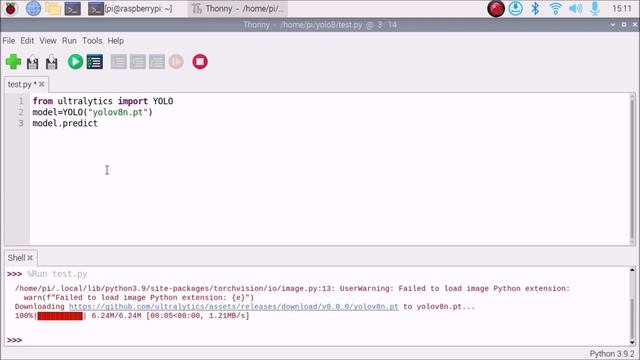Viewport: 640px width, 360px height.
Task: Open the Bluetooth tray menu
Action: (535, 9)
